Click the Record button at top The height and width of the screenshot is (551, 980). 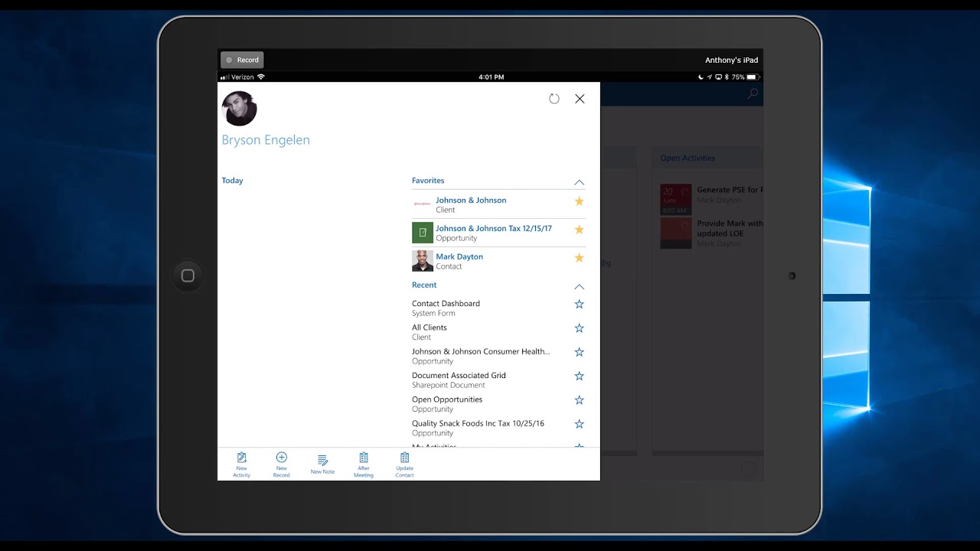pyautogui.click(x=242, y=60)
